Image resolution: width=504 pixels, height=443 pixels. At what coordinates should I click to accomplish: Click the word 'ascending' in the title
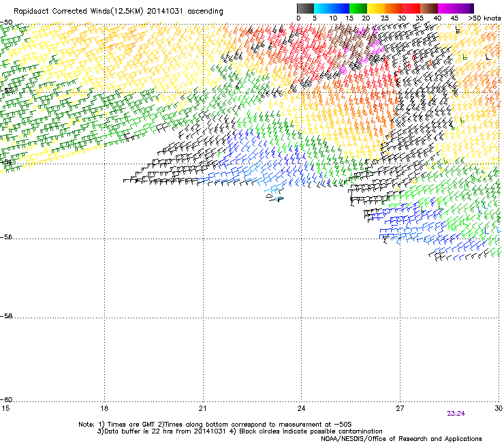(205, 12)
